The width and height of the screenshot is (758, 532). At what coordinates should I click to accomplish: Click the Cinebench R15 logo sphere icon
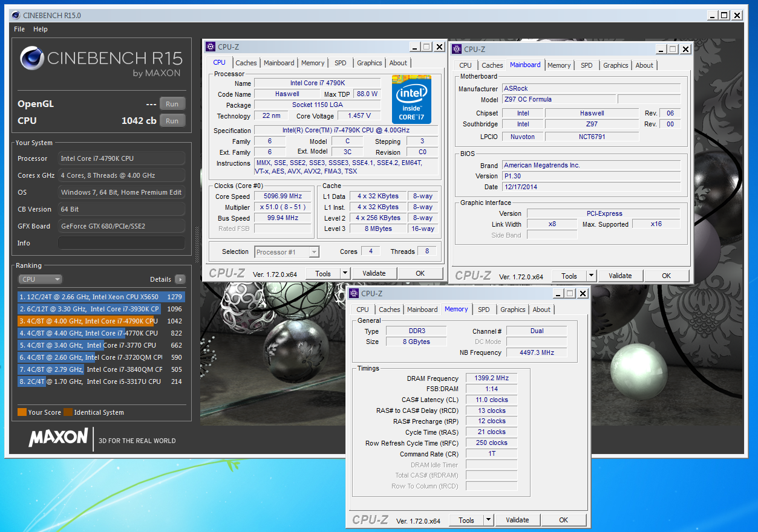pos(31,59)
